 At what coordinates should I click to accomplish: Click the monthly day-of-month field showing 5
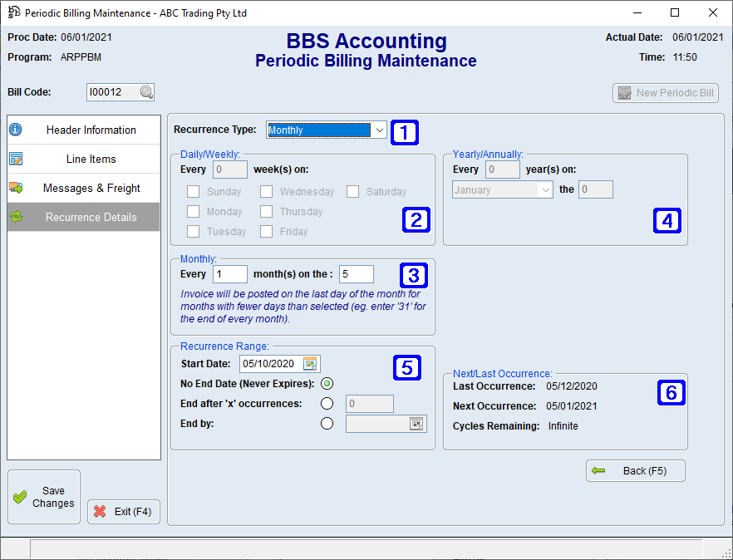coord(355,273)
